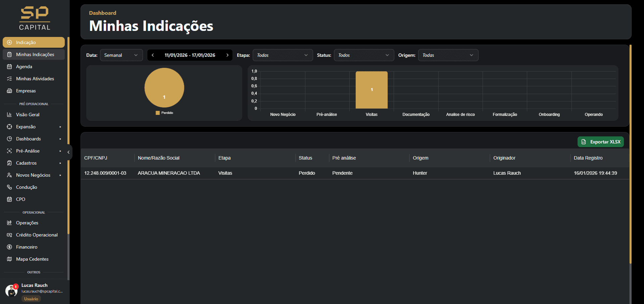Toggle the Perdido legend in pie chart

[x=164, y=113]
